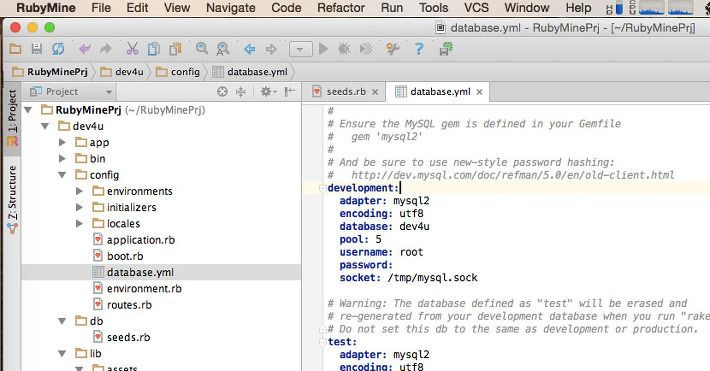This screenshot has height=371, width=710.
Task: Open the Refactor menu
Action: point(341,8)
